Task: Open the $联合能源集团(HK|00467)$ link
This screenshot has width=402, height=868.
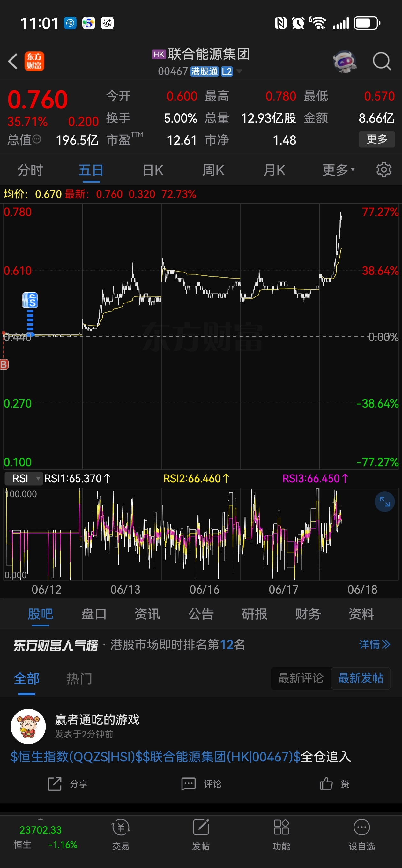Action: coord(222,757)
